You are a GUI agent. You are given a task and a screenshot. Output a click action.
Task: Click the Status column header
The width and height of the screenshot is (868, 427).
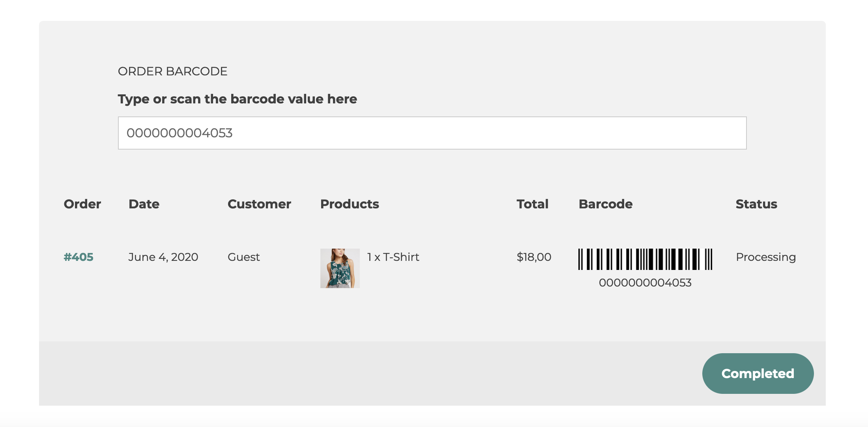point(756,204)
